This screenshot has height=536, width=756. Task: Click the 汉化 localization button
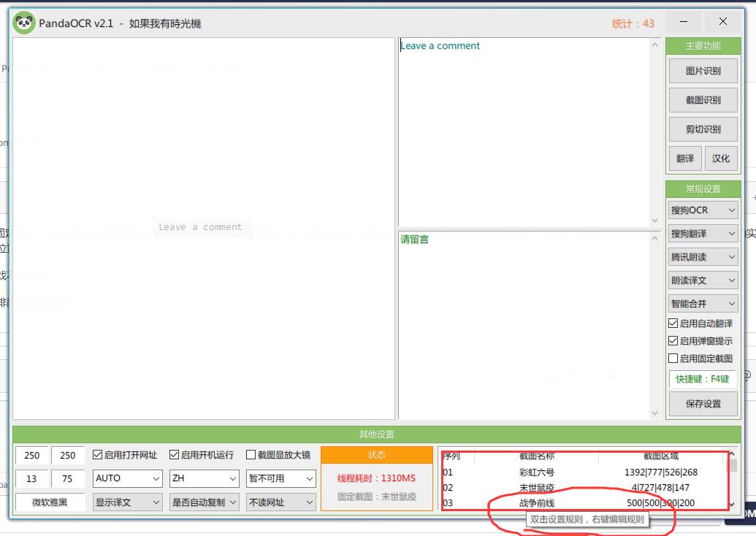722,158
